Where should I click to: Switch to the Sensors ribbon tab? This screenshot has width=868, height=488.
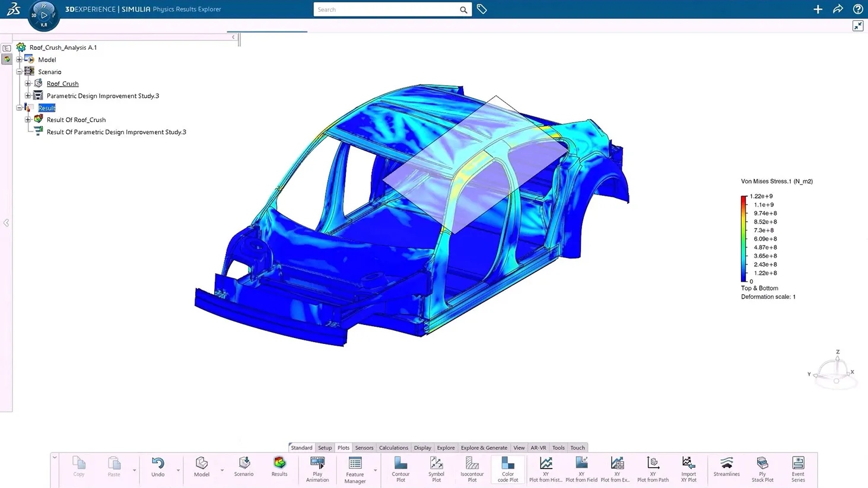(364, 448)
